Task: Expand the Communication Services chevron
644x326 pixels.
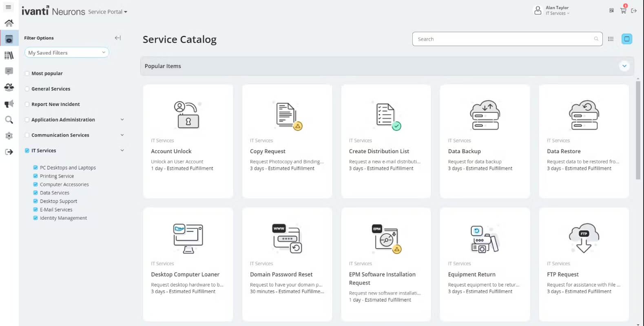Action: (x=122, y=135)
